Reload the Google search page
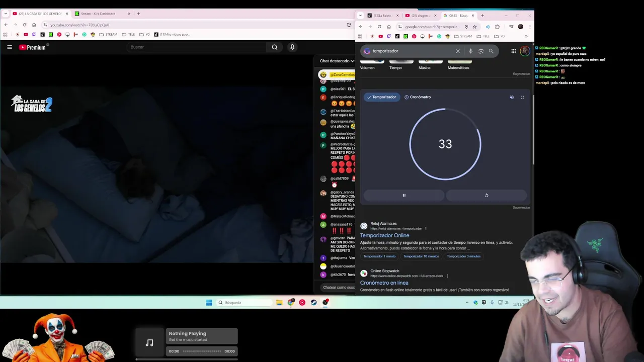Image resolution: width=644 pixels, height=362 pixels. pos(379,27)
